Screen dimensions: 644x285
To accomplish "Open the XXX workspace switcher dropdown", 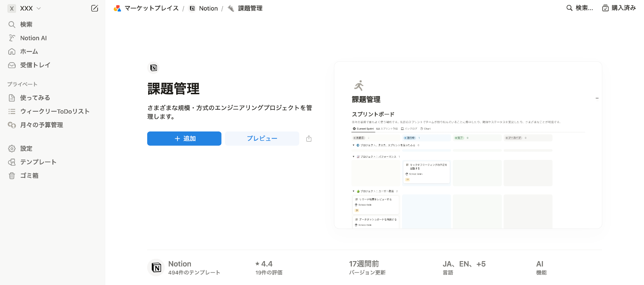I will pyautogui.click(x=25, y=8).
